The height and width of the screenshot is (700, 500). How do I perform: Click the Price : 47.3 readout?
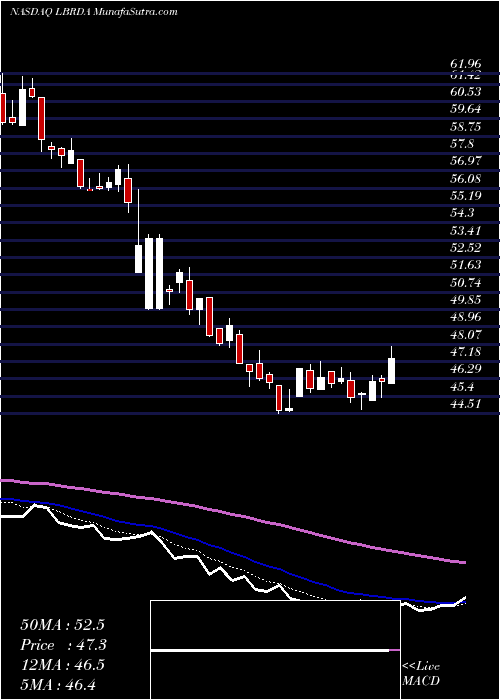coord(62,645)
